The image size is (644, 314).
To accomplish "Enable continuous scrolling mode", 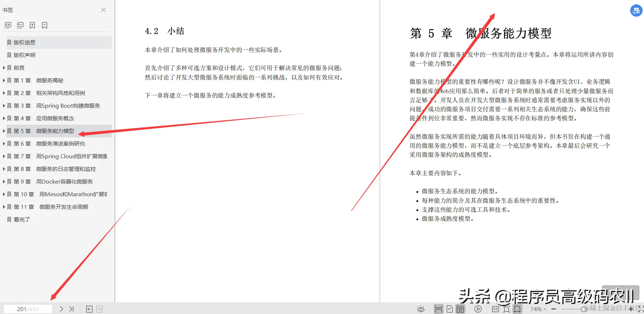I will click(438, 309).
